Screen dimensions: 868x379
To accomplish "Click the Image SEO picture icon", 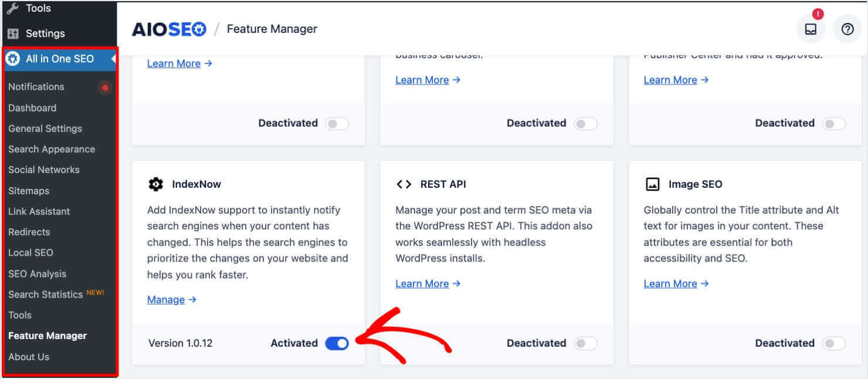I will click(653, 184).
